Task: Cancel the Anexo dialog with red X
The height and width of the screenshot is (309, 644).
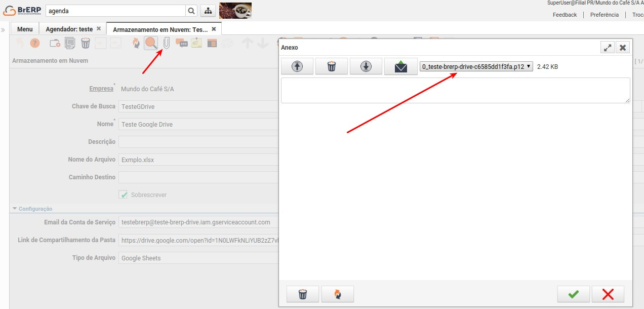Action: 608,294
